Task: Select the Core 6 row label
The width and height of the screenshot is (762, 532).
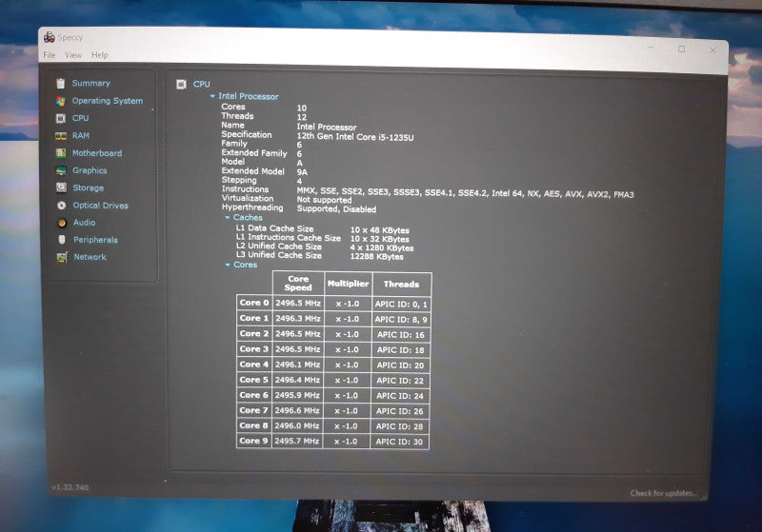Action: click(253, 395)
